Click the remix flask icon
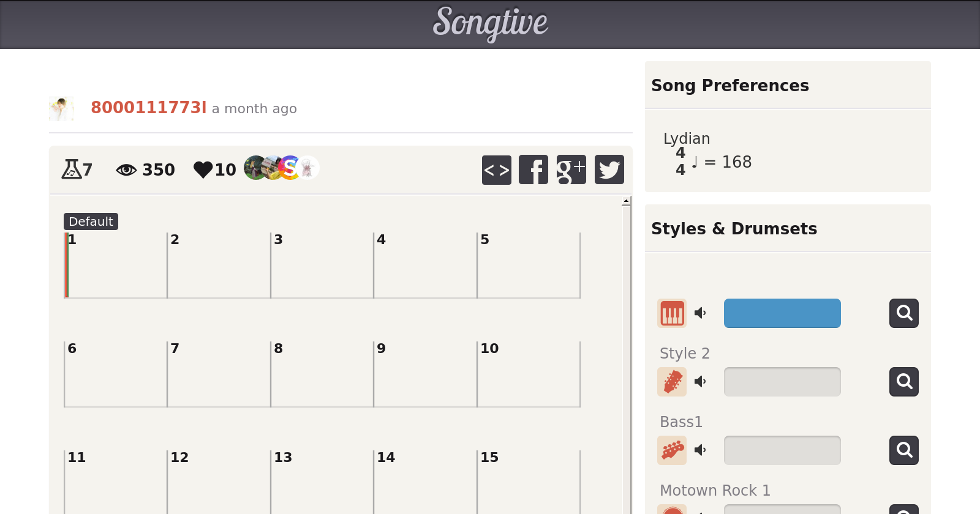Screen dimensions: 980x514 pos(72,169)
